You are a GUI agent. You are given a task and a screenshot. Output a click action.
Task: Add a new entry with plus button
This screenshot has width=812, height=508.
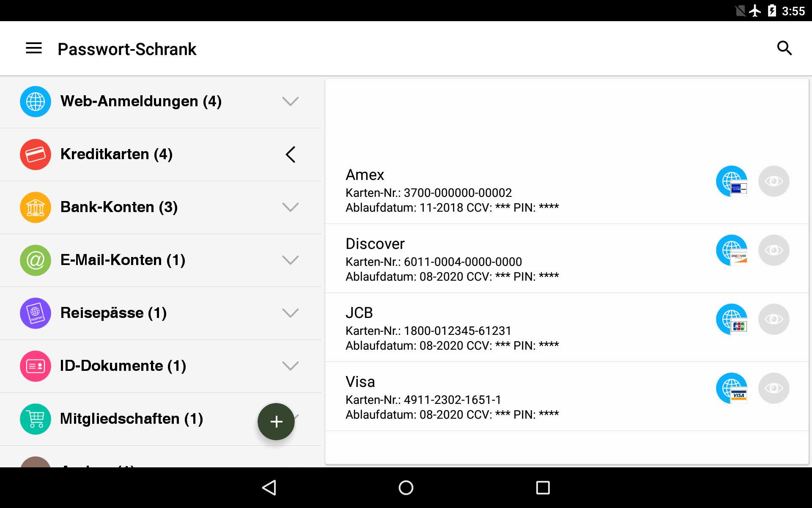(276, 422)
